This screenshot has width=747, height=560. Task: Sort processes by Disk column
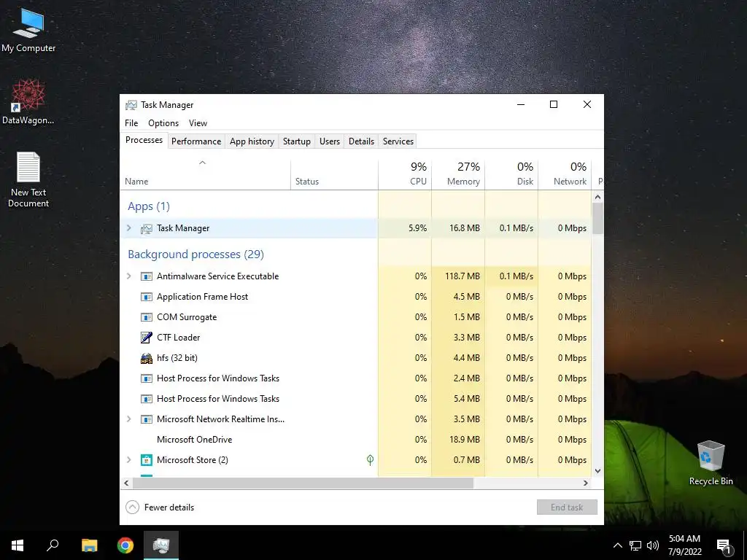coord(511,175)
